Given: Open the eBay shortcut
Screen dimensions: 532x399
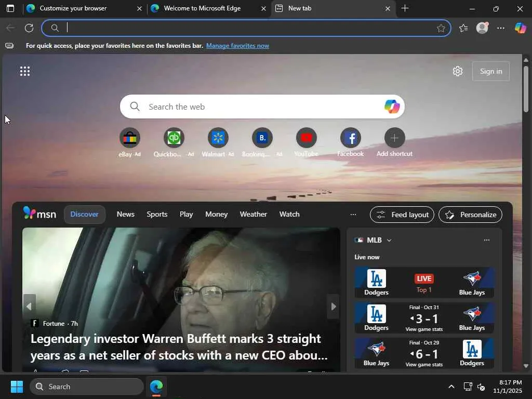Looking at the screenshot, I should click(129, 138).
